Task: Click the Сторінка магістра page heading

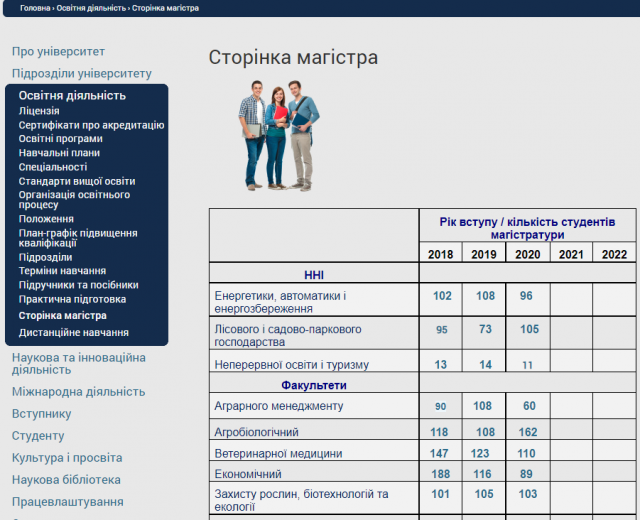Action: 293,57
